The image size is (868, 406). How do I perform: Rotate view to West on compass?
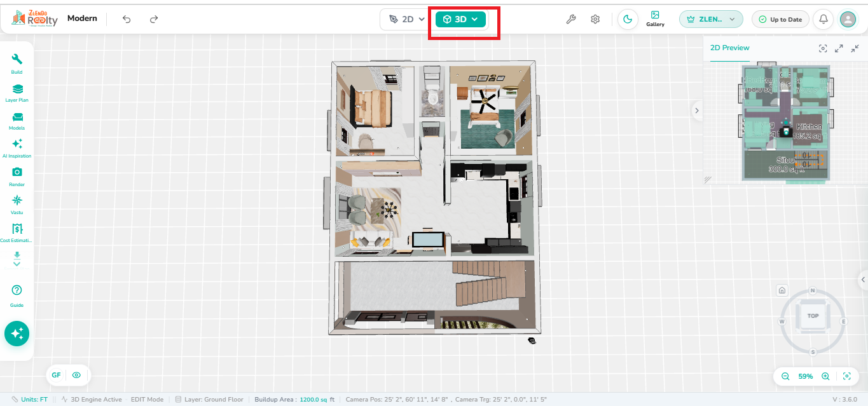click(782, 321)
